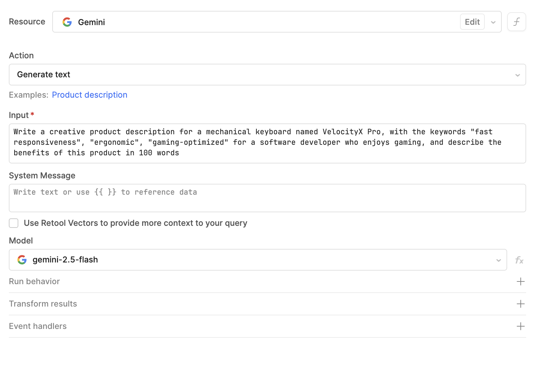Open the Product description example link

pos(89,95)
